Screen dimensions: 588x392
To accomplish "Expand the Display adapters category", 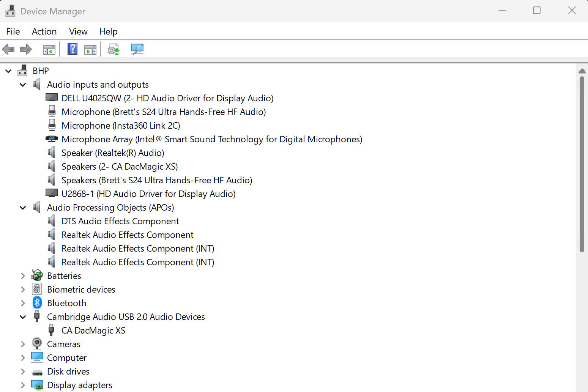I will point(22,385).
